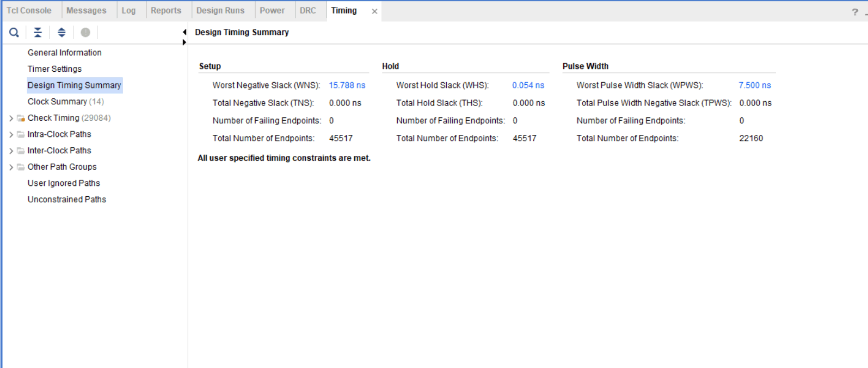The image size is (868, 368).
Task: Click the Design Timing Summary panel title
Action: point(242,32)
